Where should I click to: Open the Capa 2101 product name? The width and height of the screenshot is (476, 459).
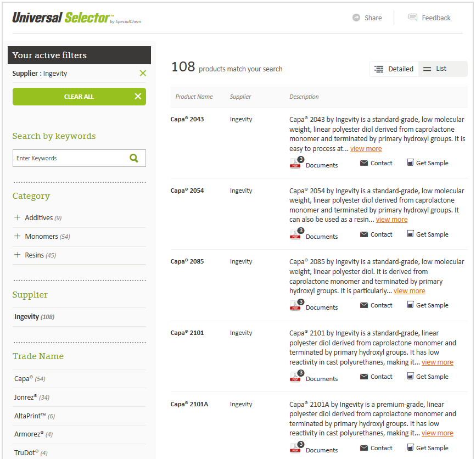tap(187, 333)
